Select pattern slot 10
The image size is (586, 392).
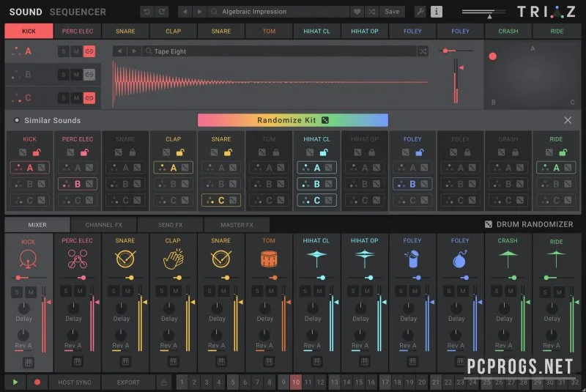[x=296, y=382]
